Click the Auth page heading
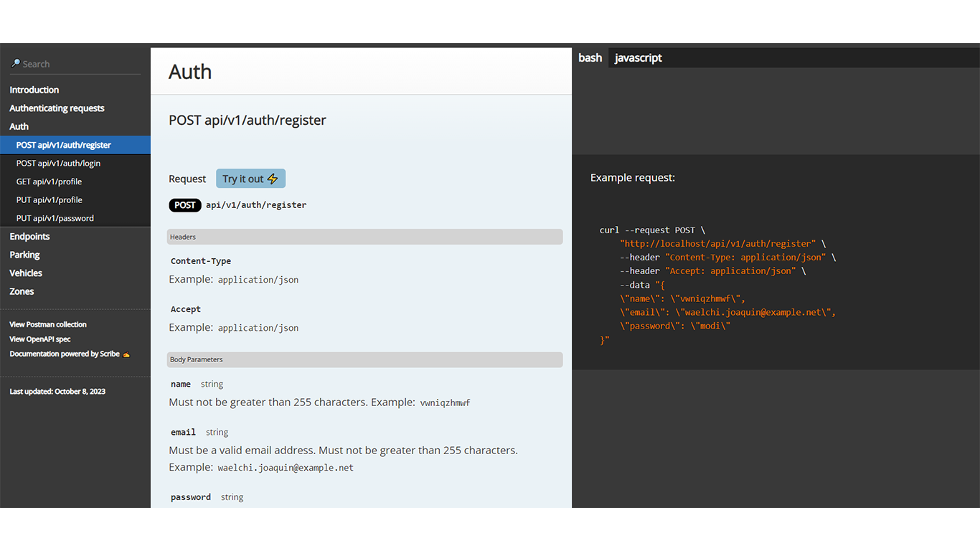This screenshot has height=551, width=980. (190, 72)
